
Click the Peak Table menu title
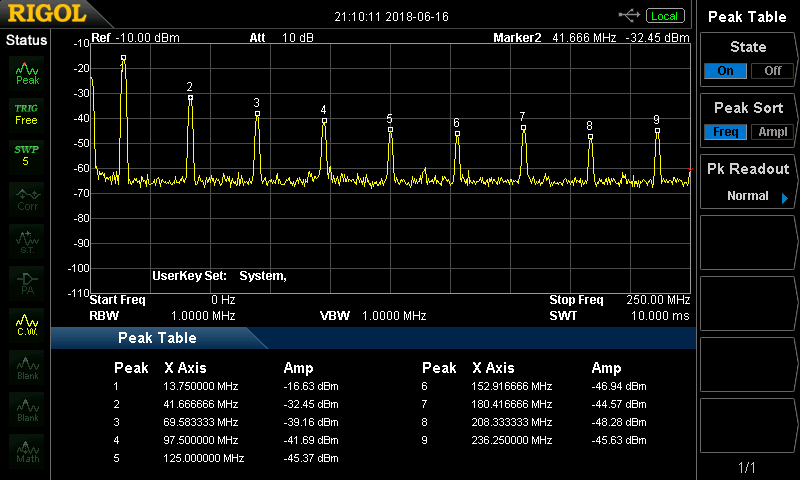[x=748, y=17]
